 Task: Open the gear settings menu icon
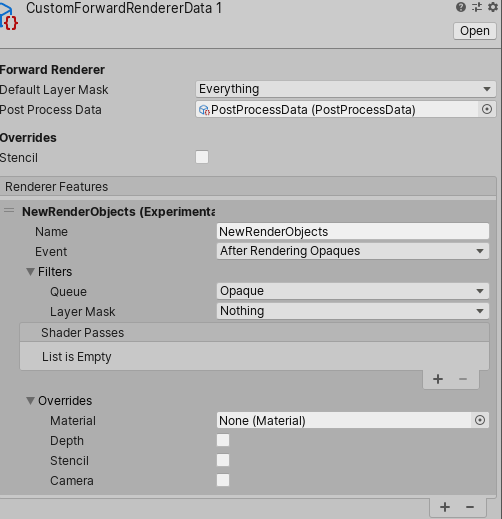coord(493,7)
